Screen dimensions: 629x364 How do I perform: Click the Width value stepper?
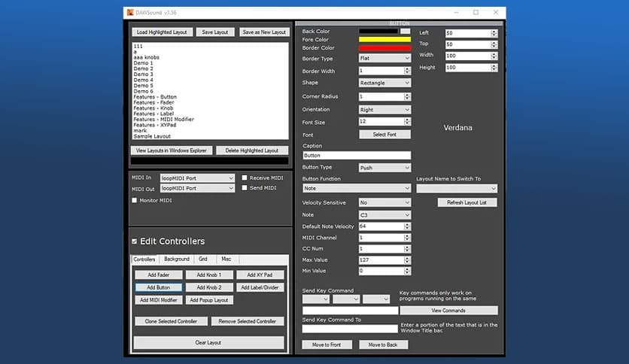click(x=494, y=56)
